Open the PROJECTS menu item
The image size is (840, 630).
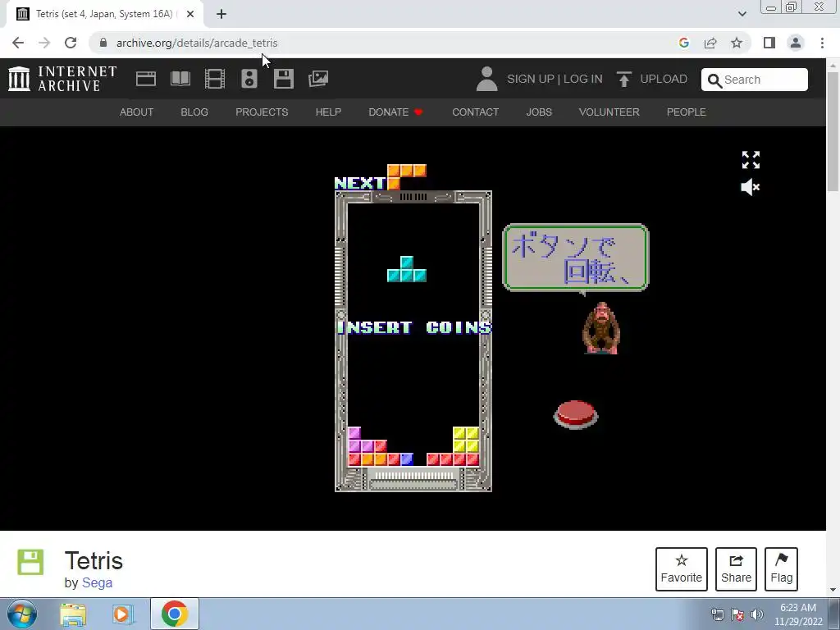click(x=262, y=112)
